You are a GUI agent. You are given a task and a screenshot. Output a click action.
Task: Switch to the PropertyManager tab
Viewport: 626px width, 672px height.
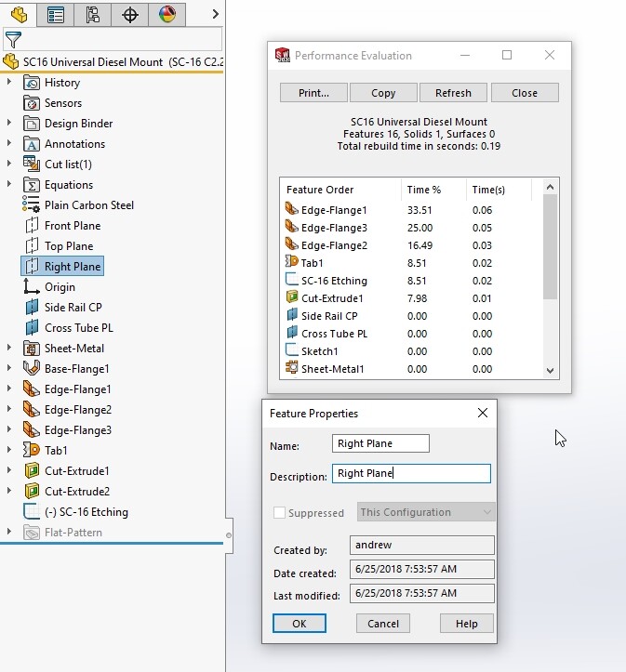55,15
